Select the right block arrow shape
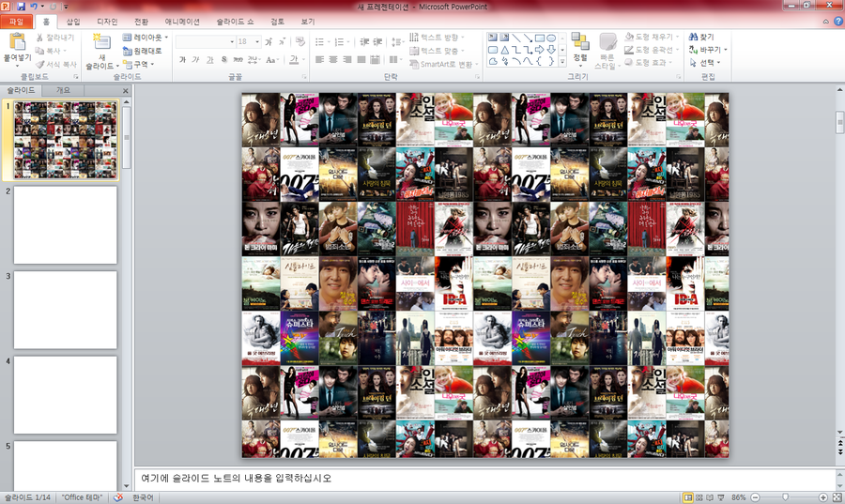 click(540, 50)
